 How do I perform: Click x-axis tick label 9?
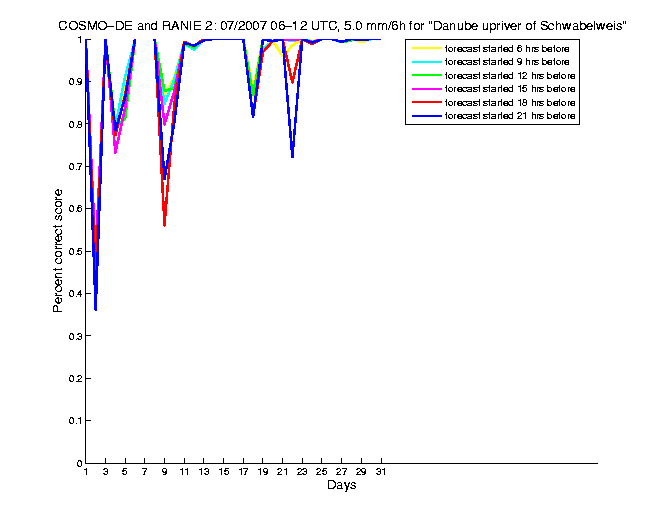pos(164,472)
